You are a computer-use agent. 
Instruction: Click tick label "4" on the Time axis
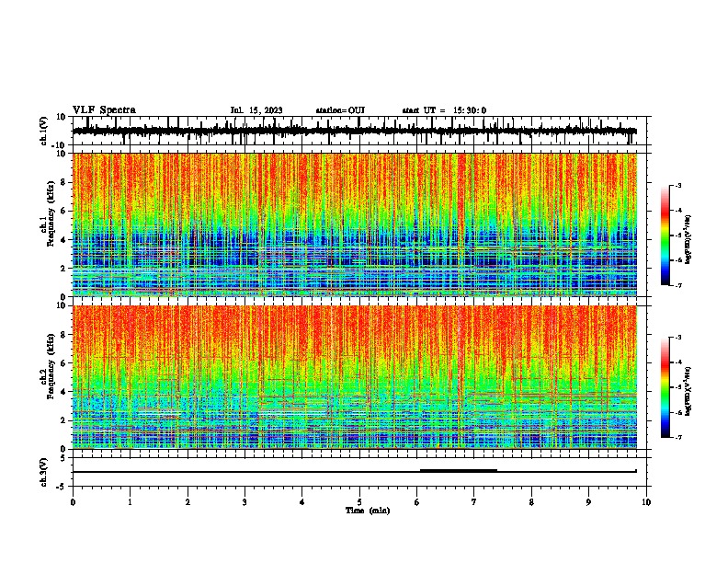pyautogui.click(x=302, y=502)
